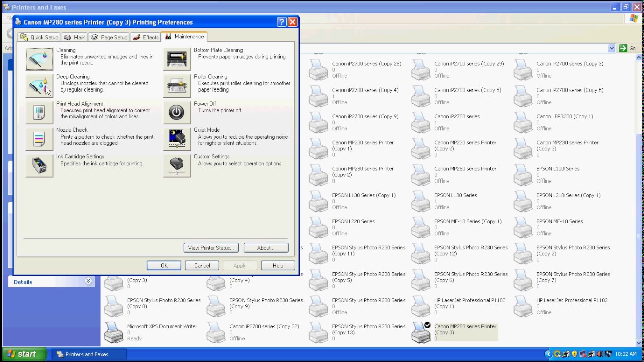This screenshot has height=362, width=644.
Task: Select EPSON L130 Series printer icon
Action: click(x=421, y=201)
